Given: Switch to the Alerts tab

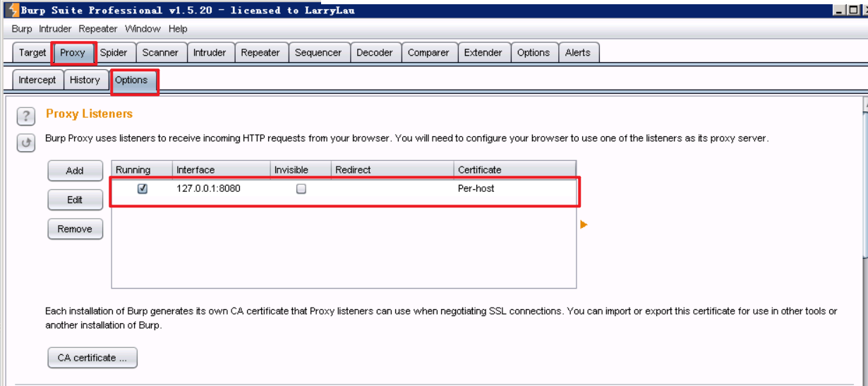Looking at the screenshot, I should [x=578, y=53].
